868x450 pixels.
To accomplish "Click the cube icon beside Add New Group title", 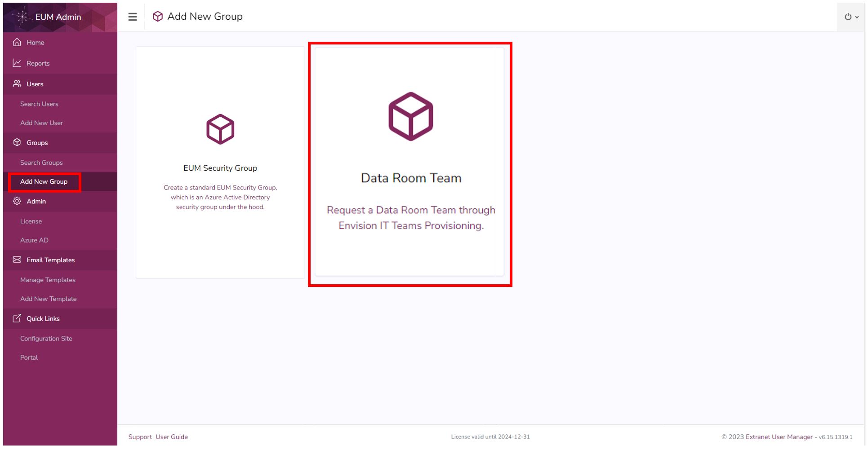I will pyautogui.click(x=158, y=17).
